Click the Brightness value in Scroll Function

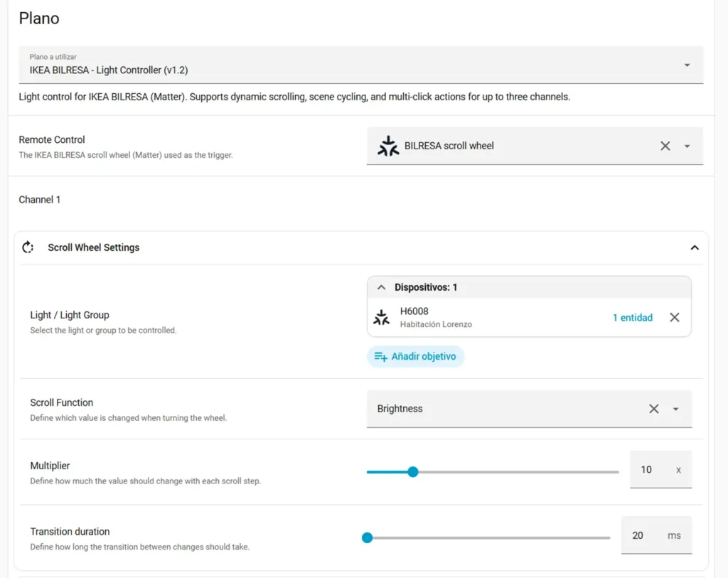tap(400, 409)
